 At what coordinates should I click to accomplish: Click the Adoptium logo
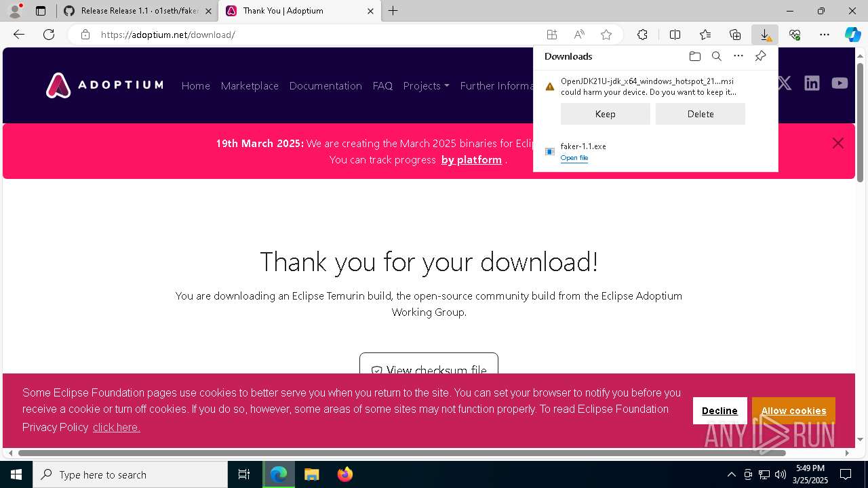pos(104,85)
